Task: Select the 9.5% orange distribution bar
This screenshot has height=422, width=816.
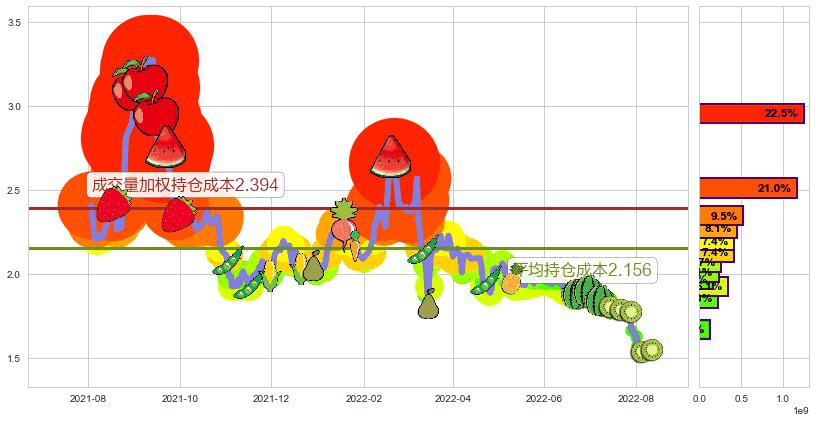Action: click(x=720, y=215)
